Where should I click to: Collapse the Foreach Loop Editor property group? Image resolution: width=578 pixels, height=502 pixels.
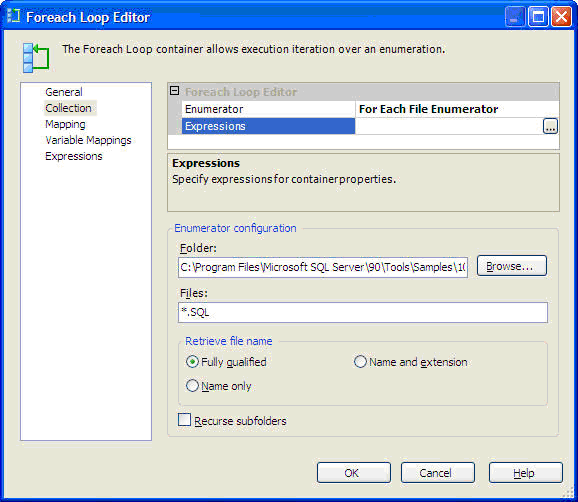point(175,91)
